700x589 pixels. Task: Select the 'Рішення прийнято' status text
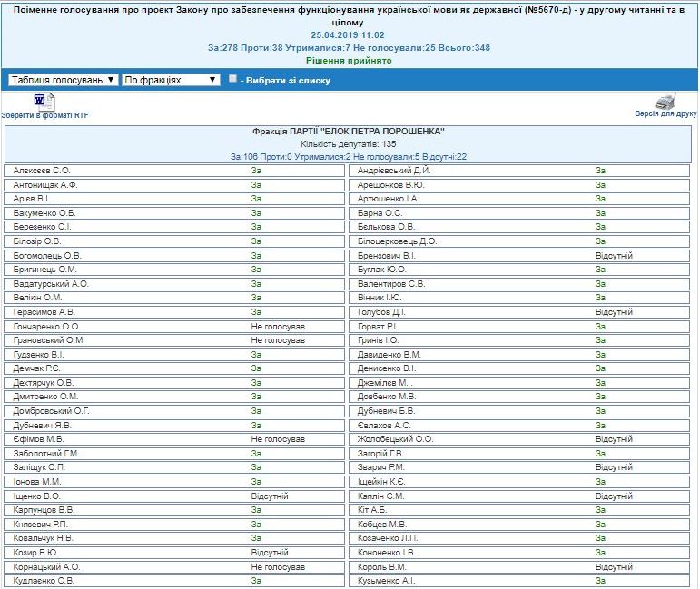(x=349, y=61)
